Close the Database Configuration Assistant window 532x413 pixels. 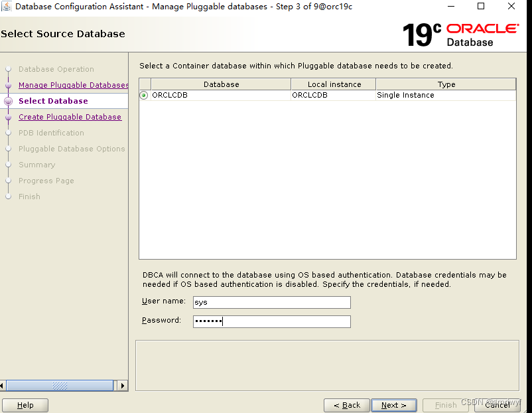511,6
